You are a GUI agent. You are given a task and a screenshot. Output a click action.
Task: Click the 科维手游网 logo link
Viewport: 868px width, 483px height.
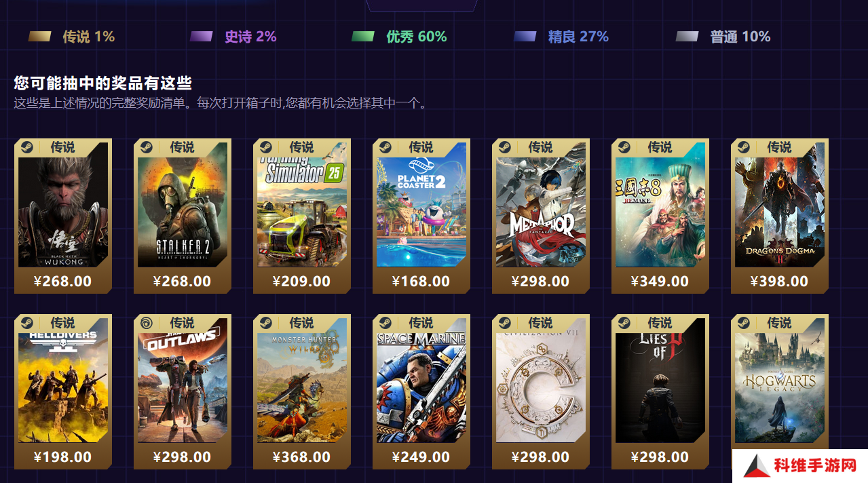pos(800,466)
